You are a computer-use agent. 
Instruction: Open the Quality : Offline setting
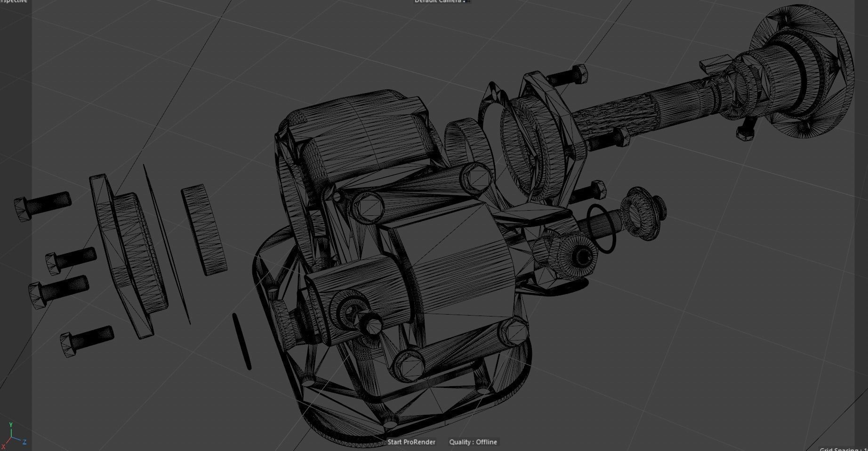point(473,442)
